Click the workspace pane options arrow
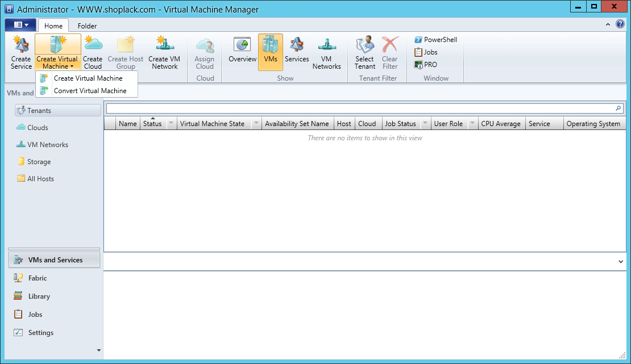 click(x=98, y=350)
